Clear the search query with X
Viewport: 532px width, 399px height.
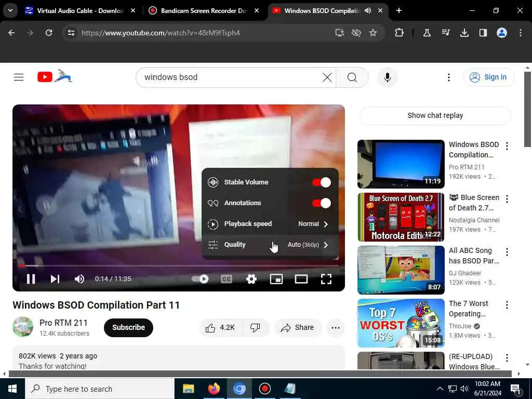tap(327, 77)
